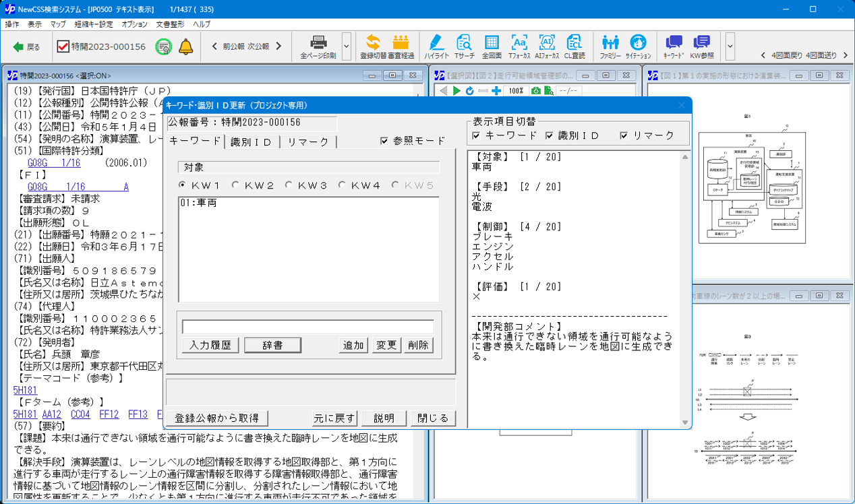
Task: Click the camera icon in figure viewer
Action: tap(536, 90)
